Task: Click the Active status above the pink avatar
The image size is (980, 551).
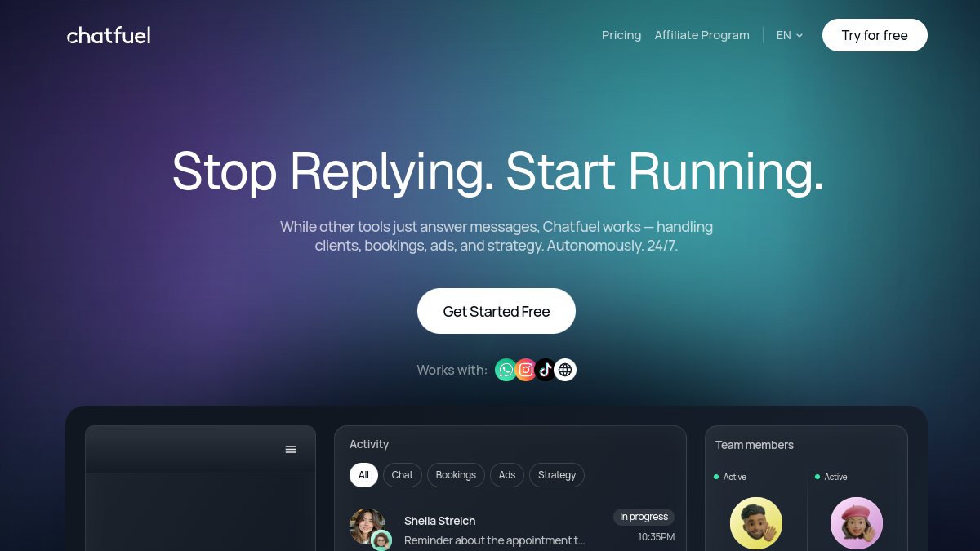Action: tap(831, 477)
